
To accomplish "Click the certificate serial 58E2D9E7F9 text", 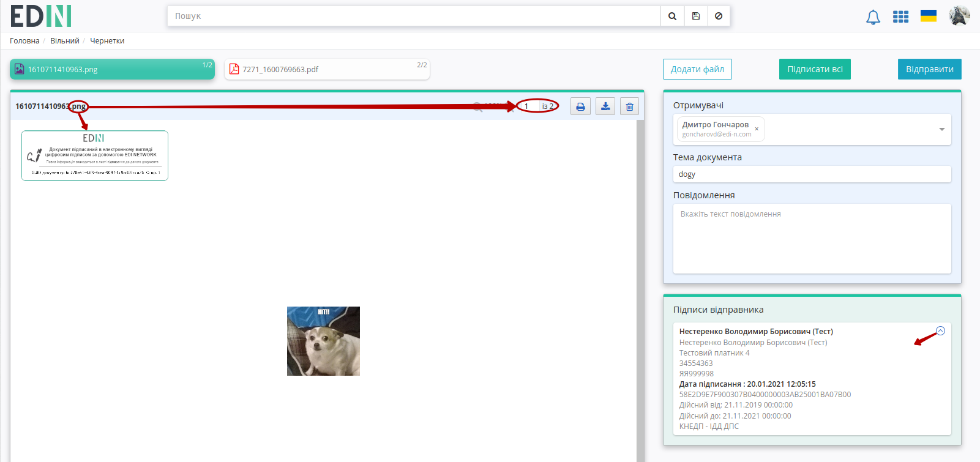I will tap(765, 395).
